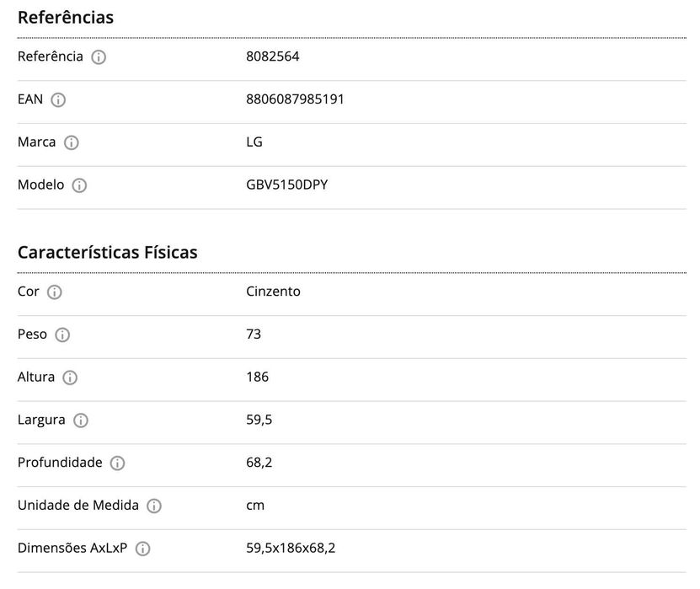
Task: Click the dimensions value 59,5x186x68,2
Action: click(x=291, y=548)
